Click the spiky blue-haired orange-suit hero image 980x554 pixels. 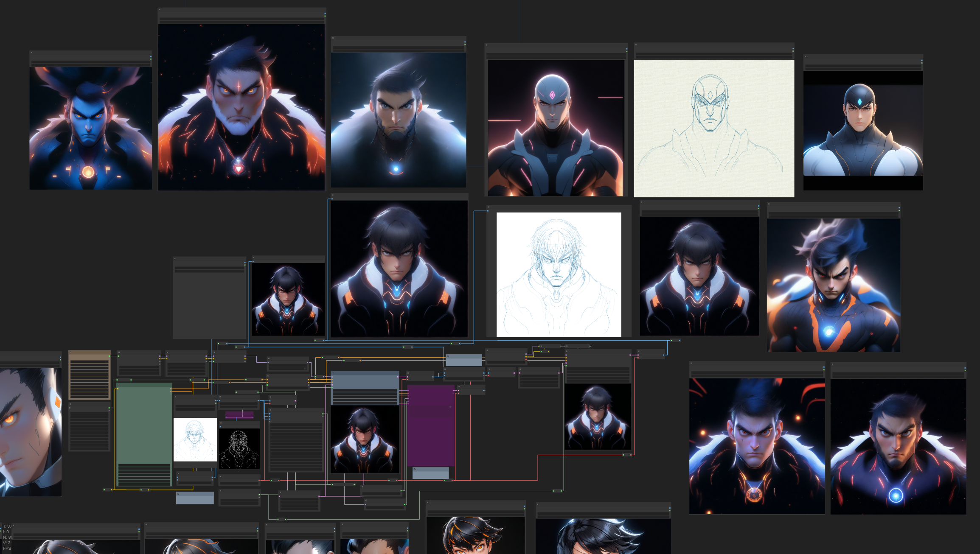(833, 285)
